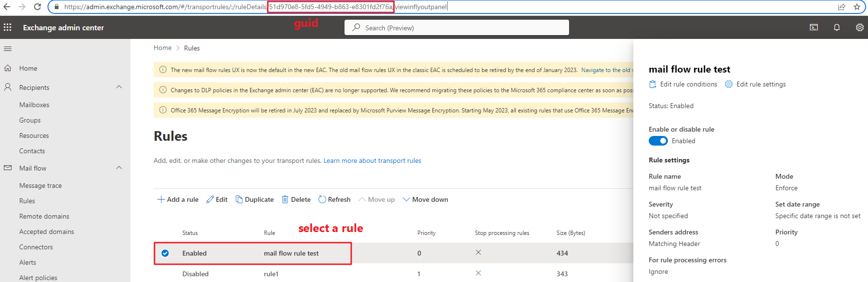Click Rule column header
The width and height of the screenshot is (868, 282).
tap(270, 233)
